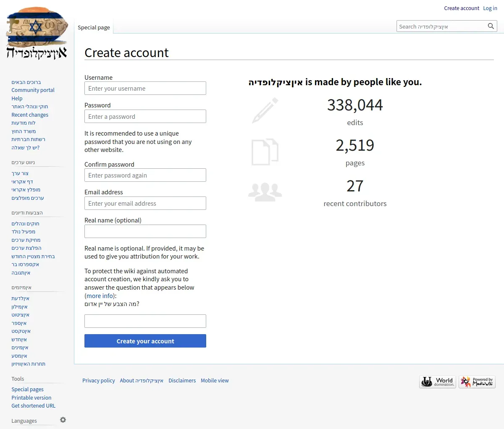Image resolution: width=504 pixels, height=429 pixels.
Task: Open Recent changes in sidebar
Action: click(x=30, y=115)
